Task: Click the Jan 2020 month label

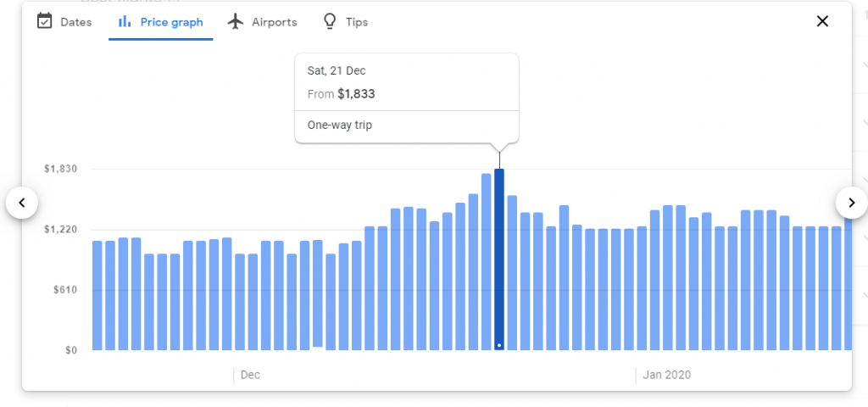Action: (x=666, y=375)
